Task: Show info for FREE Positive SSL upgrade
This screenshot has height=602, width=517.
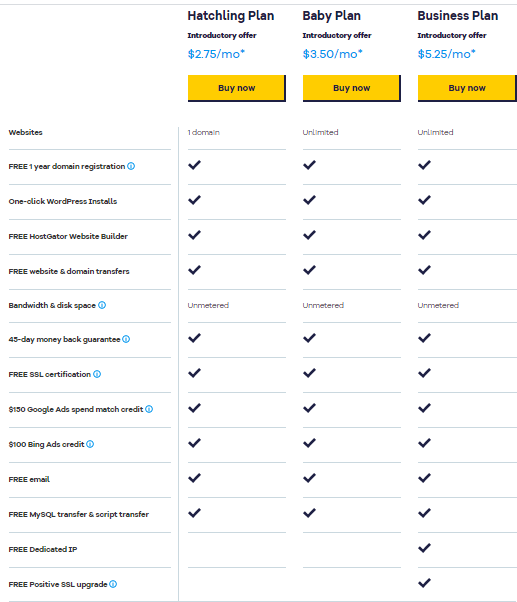Action: click(x=113, y=584)
